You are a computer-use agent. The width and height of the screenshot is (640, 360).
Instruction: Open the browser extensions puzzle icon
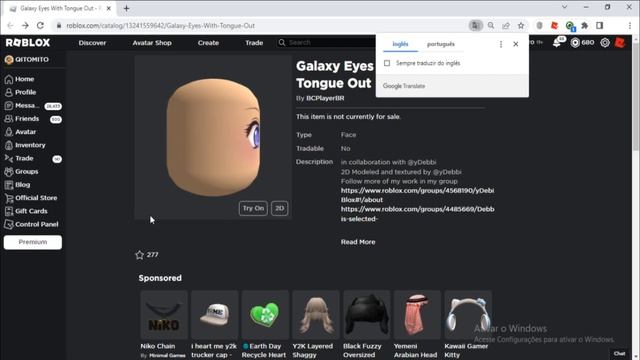pyautogui.click(x=584, y=25)
